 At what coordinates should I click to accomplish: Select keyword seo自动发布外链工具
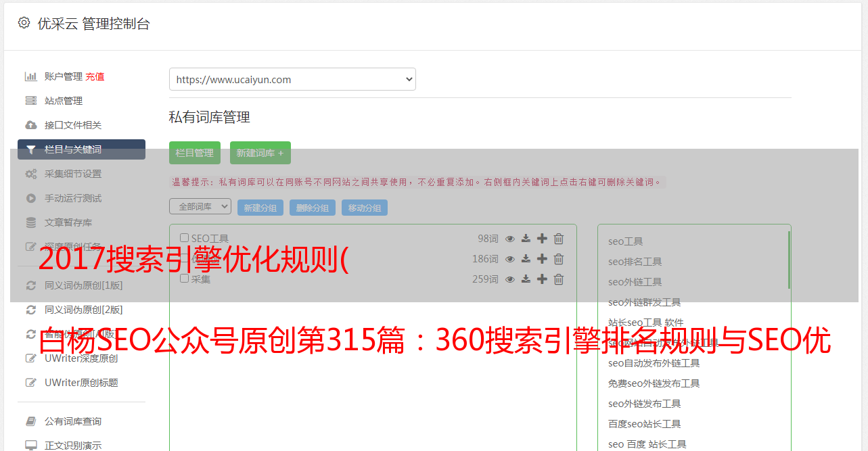(x=654, y=363)
